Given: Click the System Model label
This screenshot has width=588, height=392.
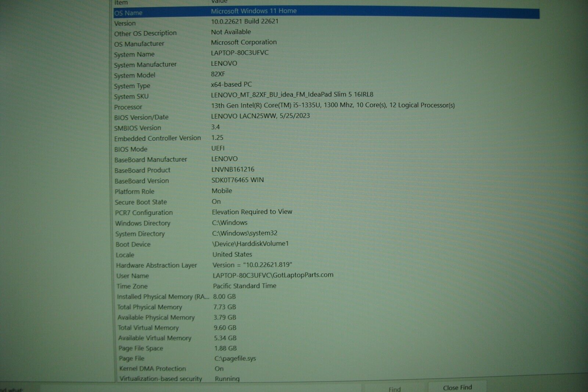Looking at the screenshot, I should click(x=135, y=75).
